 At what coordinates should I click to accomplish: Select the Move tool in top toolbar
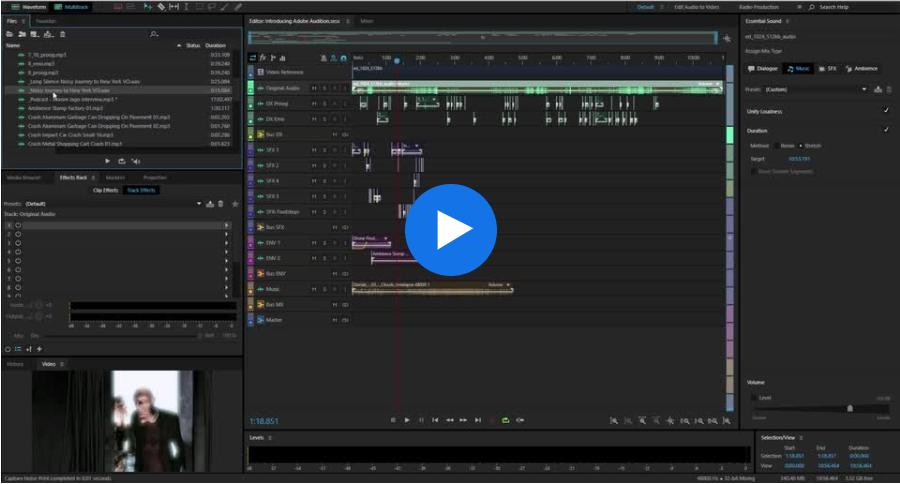(148, 7)
